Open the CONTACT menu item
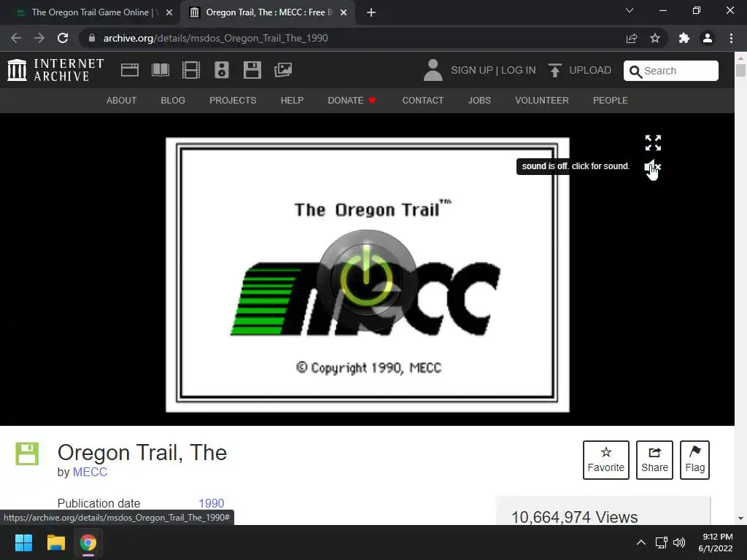747x560 pixels. pyautogui.click(x=422, y=101)
